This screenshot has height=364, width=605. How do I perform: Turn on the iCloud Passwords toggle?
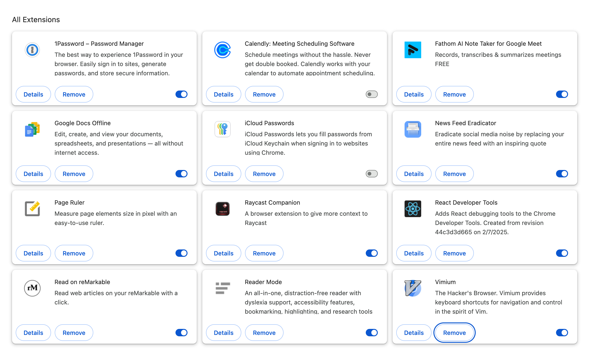click(x=372, y=174)
